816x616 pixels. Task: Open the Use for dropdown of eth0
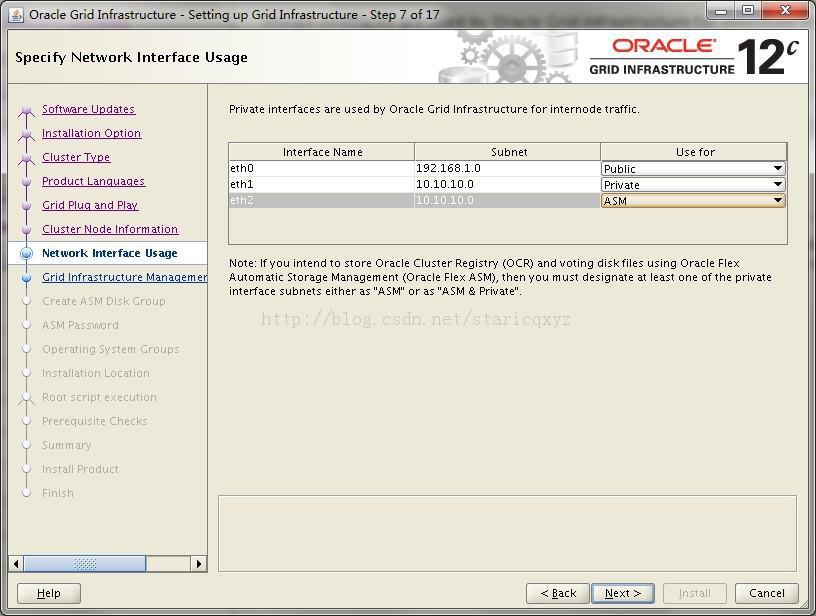point(693,169)
